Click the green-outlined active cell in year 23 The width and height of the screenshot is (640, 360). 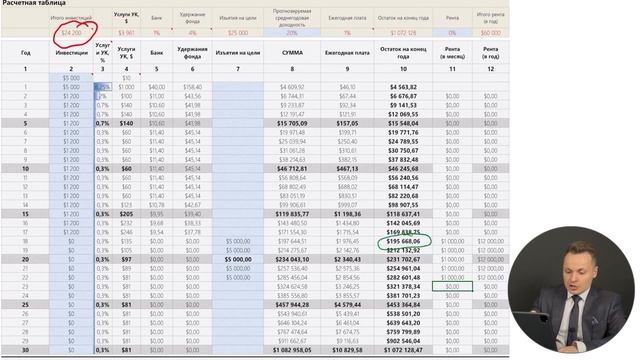click(x=452, y=287)
